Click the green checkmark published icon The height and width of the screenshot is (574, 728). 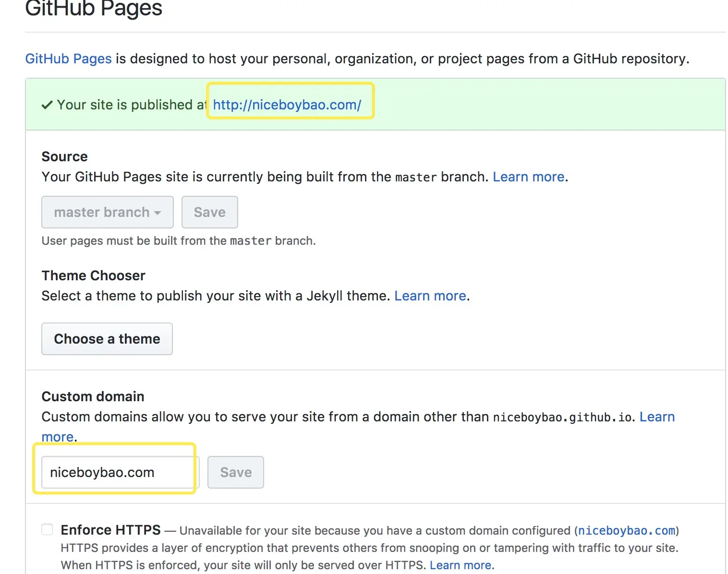(47, 105)
